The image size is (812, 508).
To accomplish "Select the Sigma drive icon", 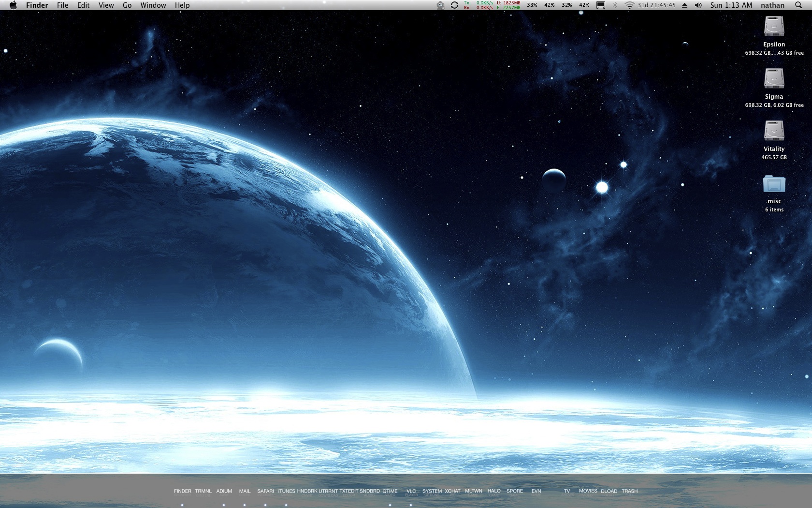I will [774, 79].
